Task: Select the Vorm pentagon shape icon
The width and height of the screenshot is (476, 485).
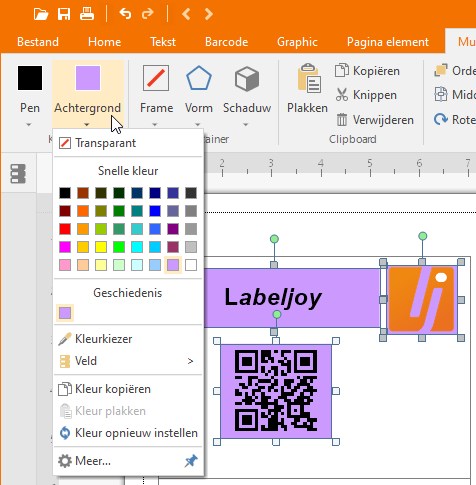Action: point(199,78)
